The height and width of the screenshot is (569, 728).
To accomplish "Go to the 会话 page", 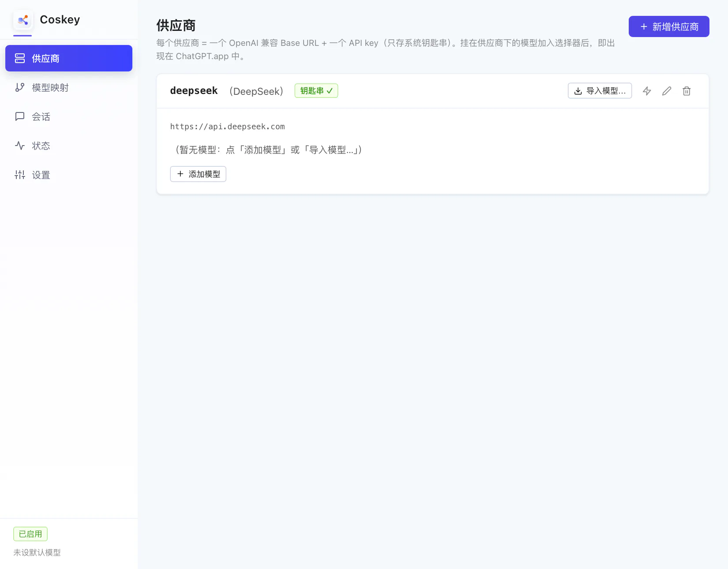I will pyautogui.click(x=69, y=116).
